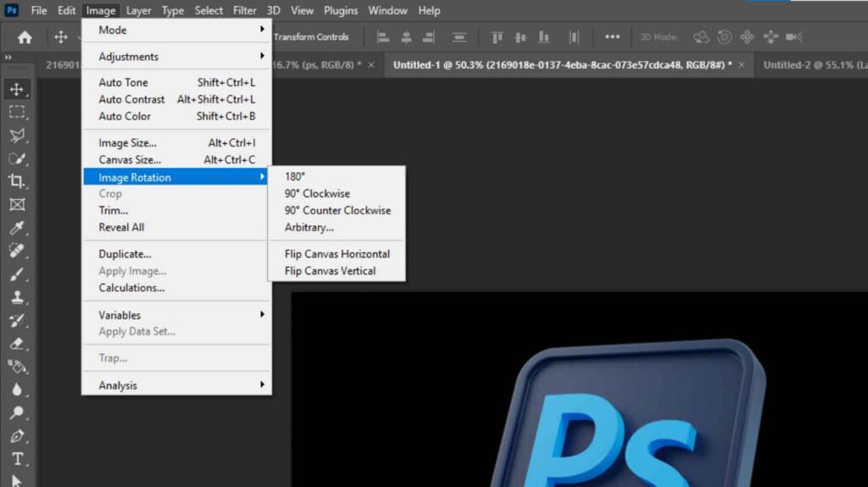The height and width of the screenshot is (487, 868).
Task: Select the Move tool in toolbox
Action: [x=17, y=89]
